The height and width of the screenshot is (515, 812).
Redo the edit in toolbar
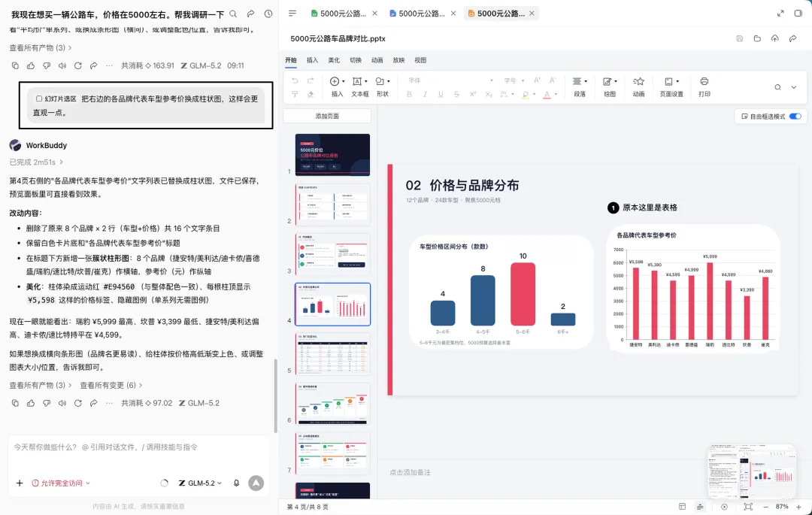coord(311,80)
